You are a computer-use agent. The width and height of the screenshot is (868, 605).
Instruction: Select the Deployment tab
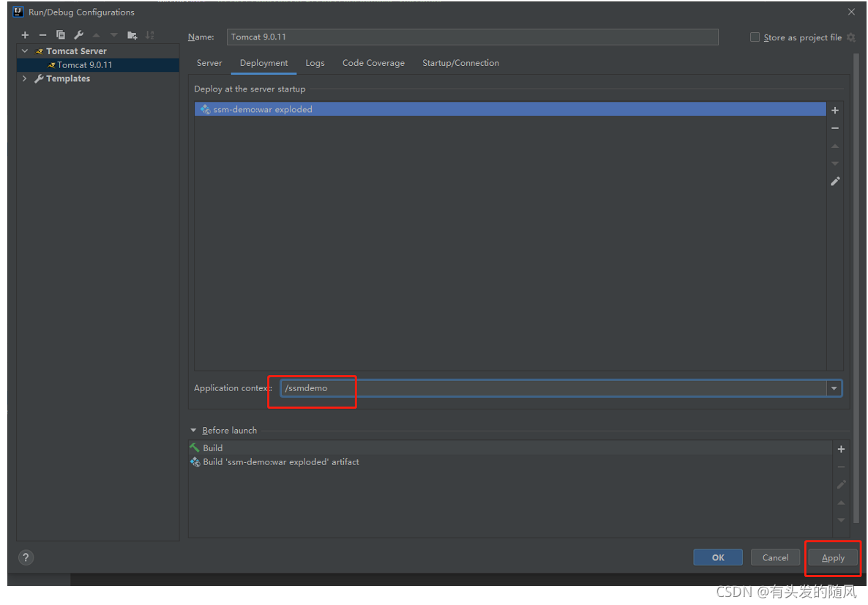pos(264,63)
